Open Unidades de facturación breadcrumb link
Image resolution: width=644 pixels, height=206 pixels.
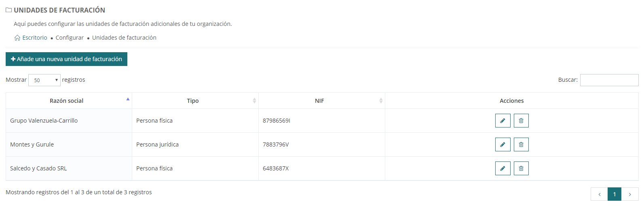pos(124,38)
